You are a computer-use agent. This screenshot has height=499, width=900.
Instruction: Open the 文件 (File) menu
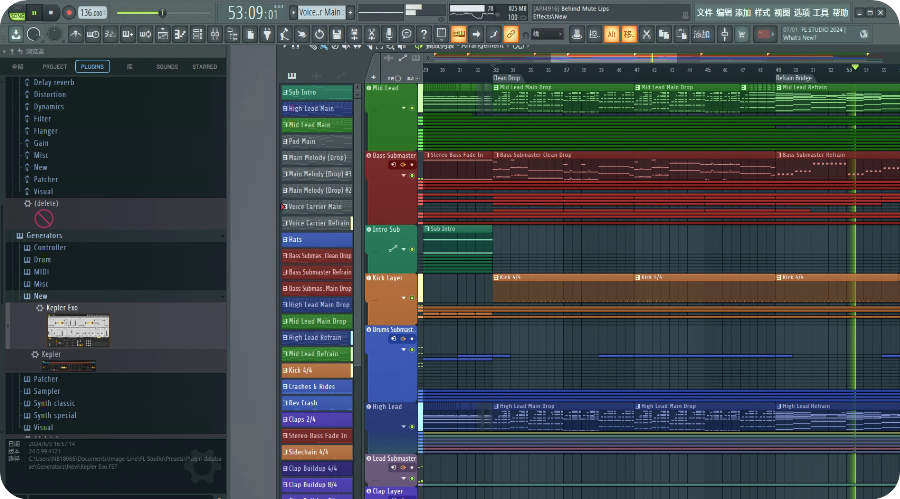coord(704,13)
